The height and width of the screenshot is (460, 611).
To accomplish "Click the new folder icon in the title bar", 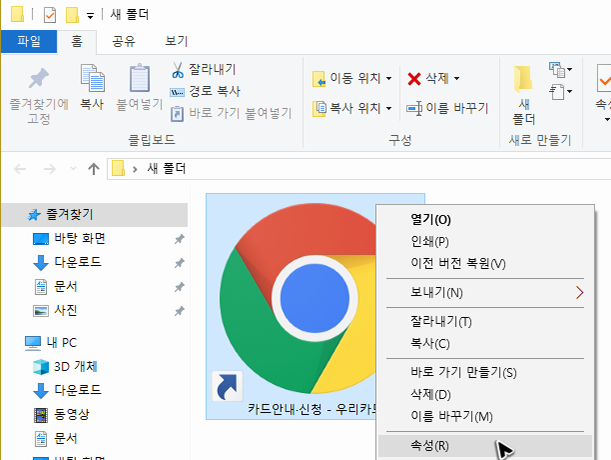I will click(x=72, y=15).
